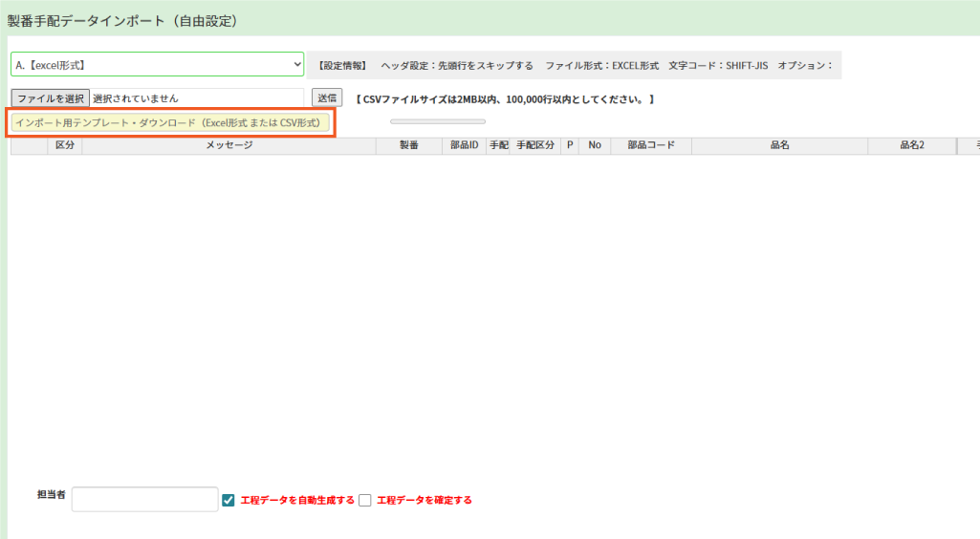
Task: Download the インポート用テンプレート file
Action: [168, 122]
